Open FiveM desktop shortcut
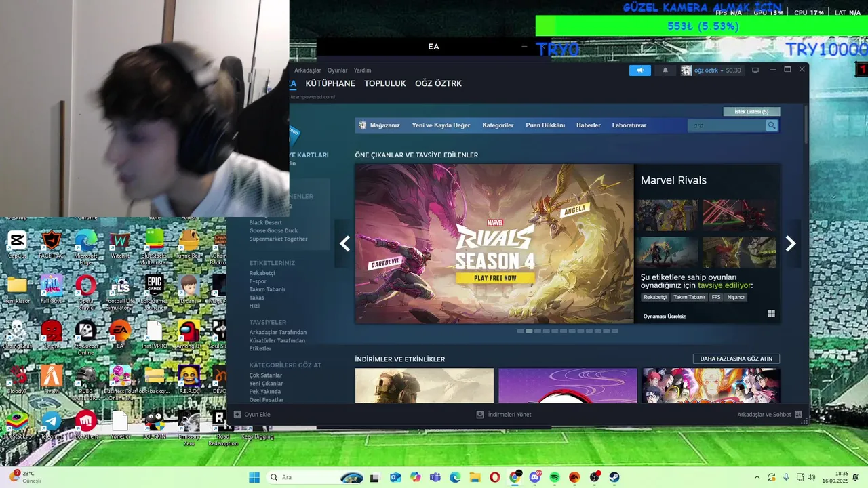The height and width of the screenshot is (488, 868). point(52,380)
